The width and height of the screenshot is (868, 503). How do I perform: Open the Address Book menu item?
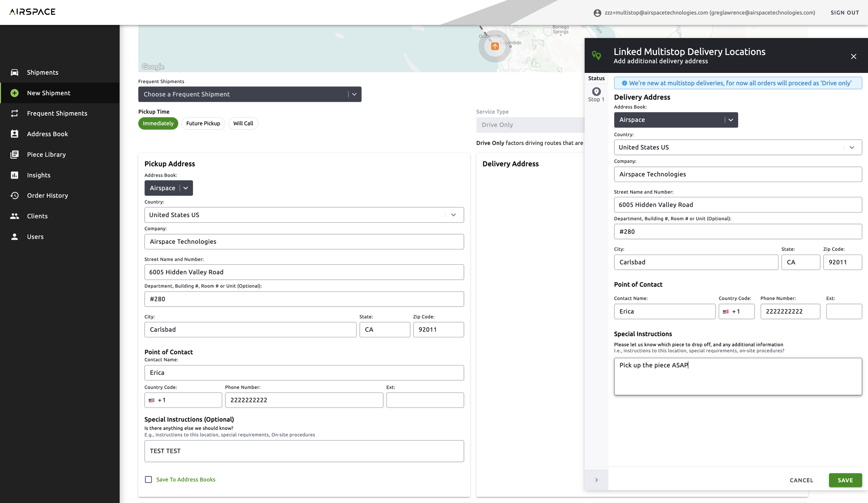(x=48, y=134)
